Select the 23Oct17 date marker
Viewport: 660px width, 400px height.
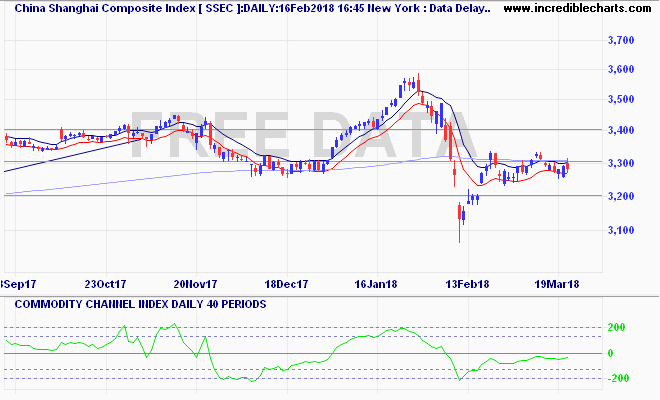[x=106, y=284]
